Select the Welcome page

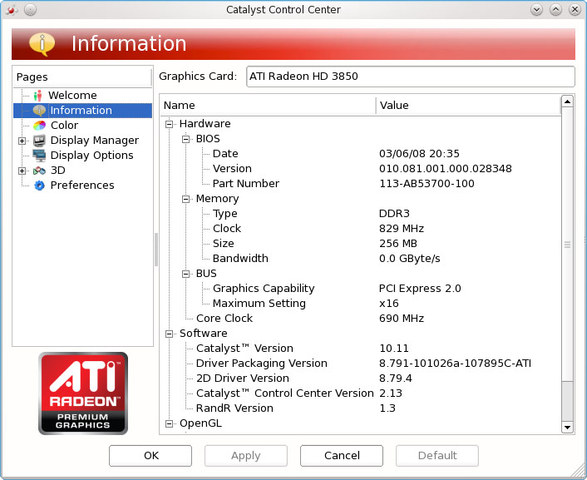[72, 95]
